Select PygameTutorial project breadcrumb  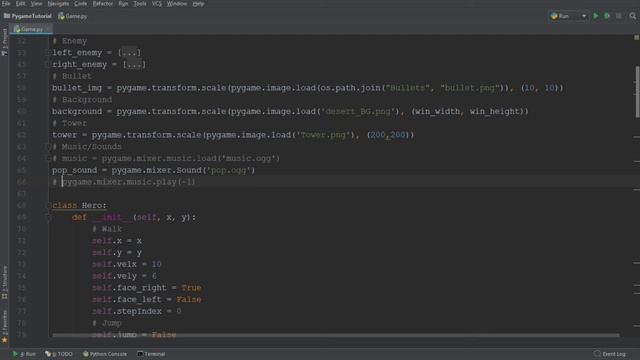pos(28,16)
